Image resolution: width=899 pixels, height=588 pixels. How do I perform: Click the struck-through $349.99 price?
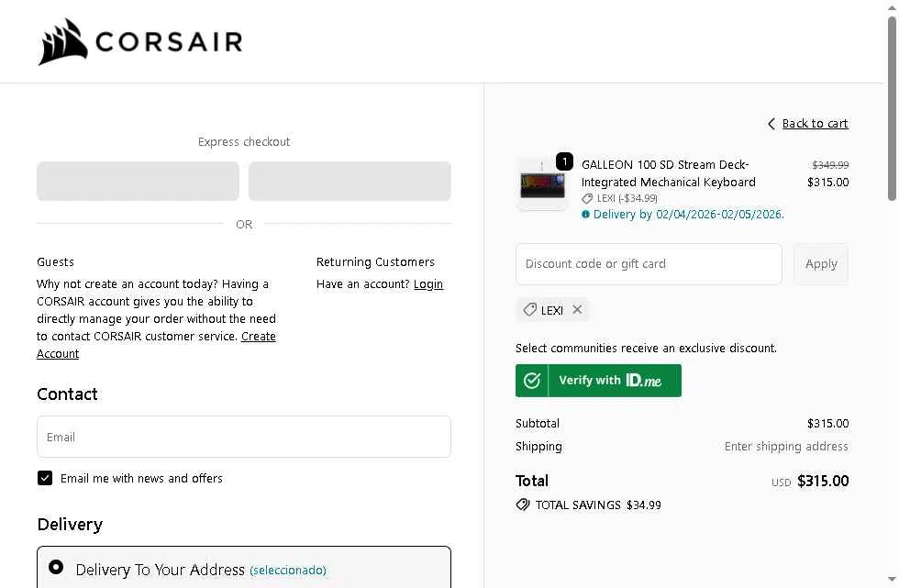point(830,165)
